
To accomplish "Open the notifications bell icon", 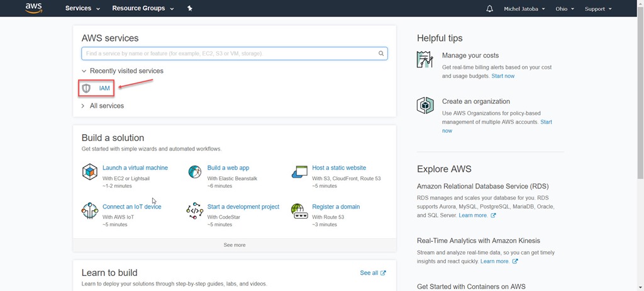I will (489, 9).
